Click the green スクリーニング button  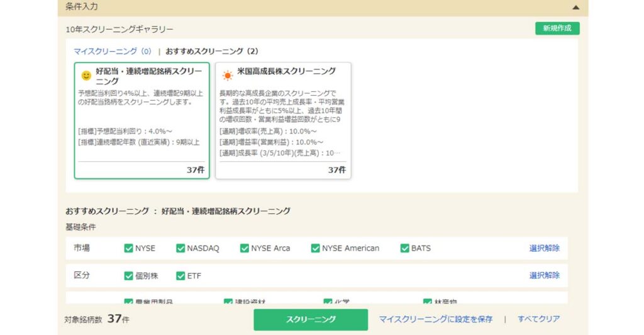click(311, 319)
